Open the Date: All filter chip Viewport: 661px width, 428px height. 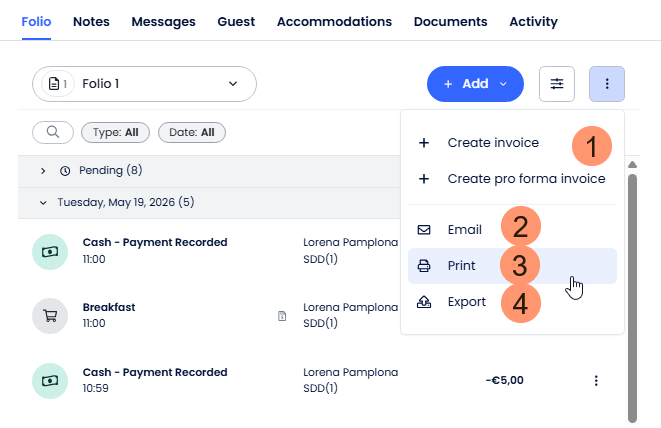click(192, 132)
